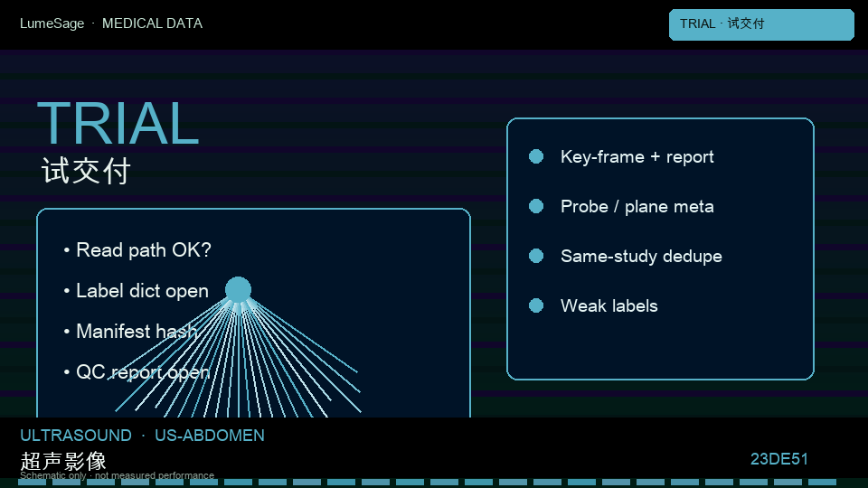Click the MEDICAL DATA header label
The width and height of the screenshot is (868, 488).
152,23
